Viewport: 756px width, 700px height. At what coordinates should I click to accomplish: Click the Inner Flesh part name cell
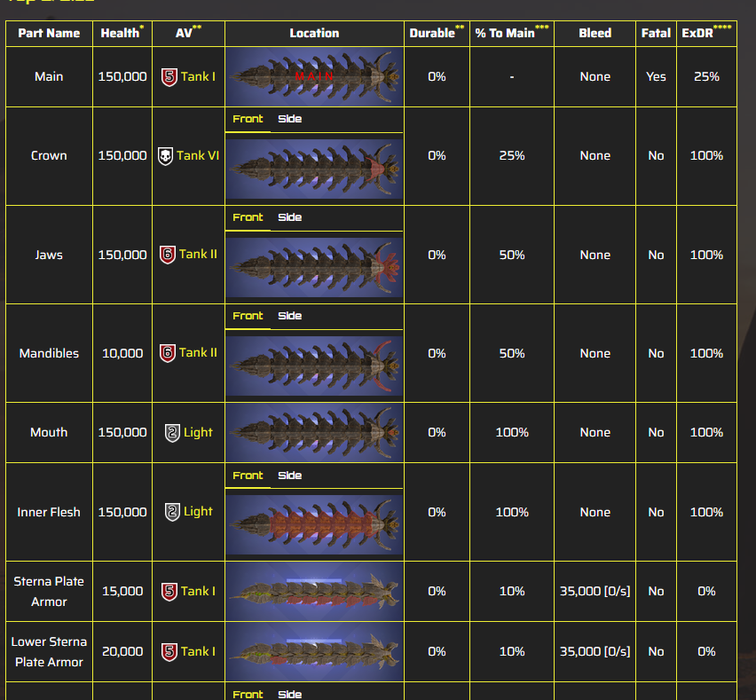click(49, 512)
